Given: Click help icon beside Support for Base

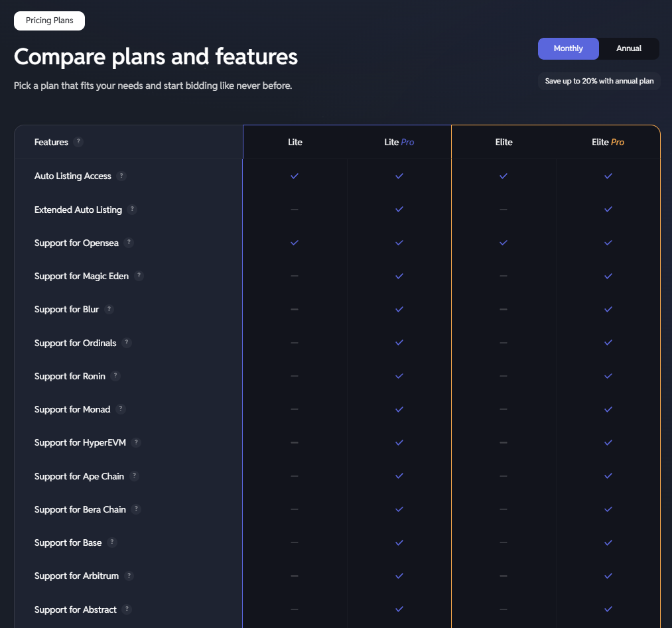Looking at the screenshot, I should (112, 542).
